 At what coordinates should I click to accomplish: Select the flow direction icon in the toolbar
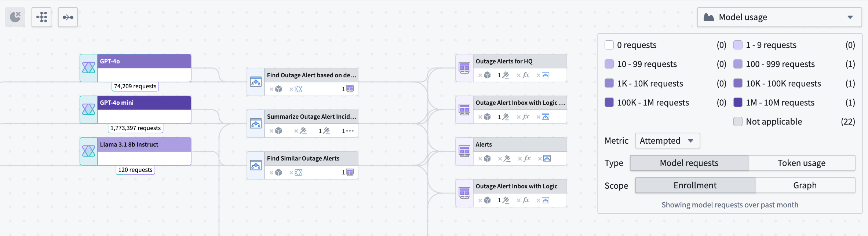[x=68, y=17]
